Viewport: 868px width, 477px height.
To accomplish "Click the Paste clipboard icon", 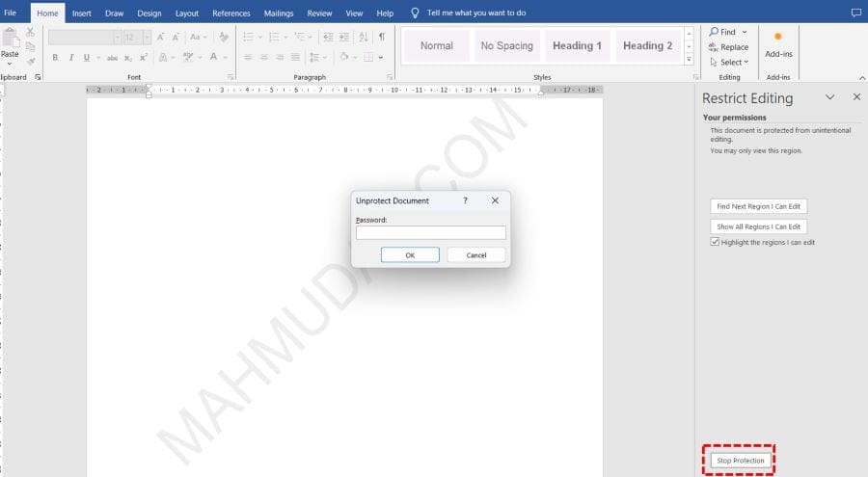I will [10, 40].
